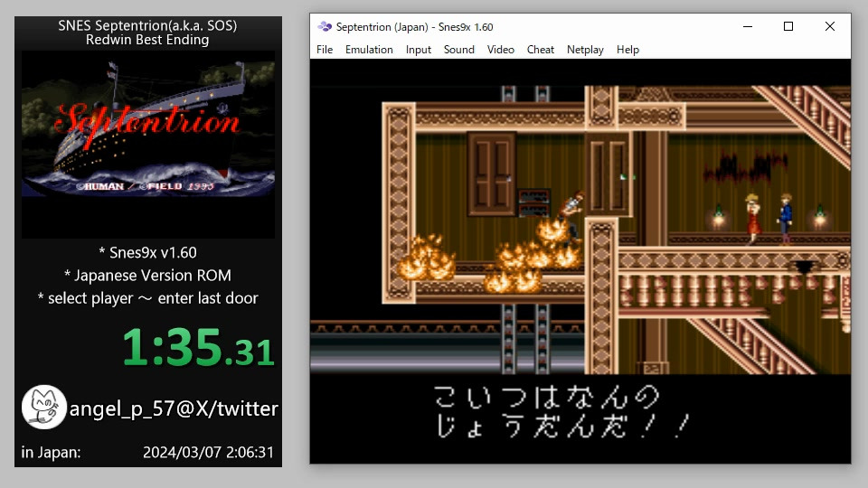Image resolution: width=868 pixels, height=488 pixels.
Task: Click the 1:35.31 speedrun timer
Action: click(198, 347)
